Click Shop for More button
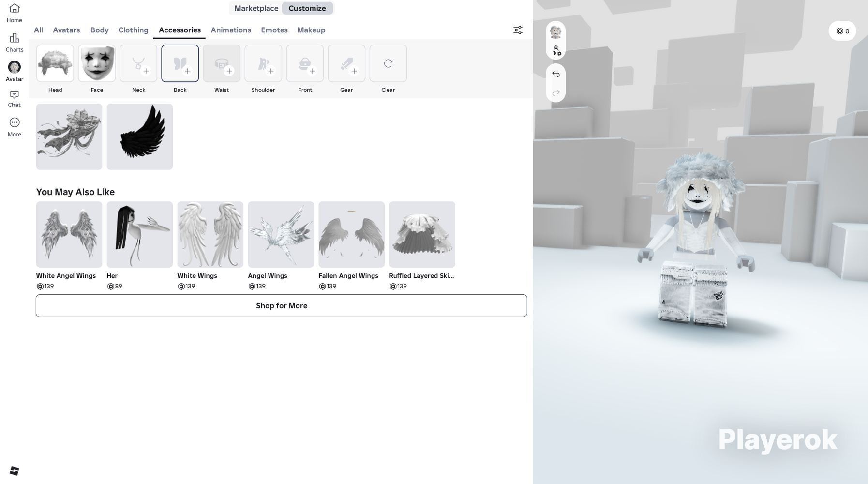 tap(282, 306)
